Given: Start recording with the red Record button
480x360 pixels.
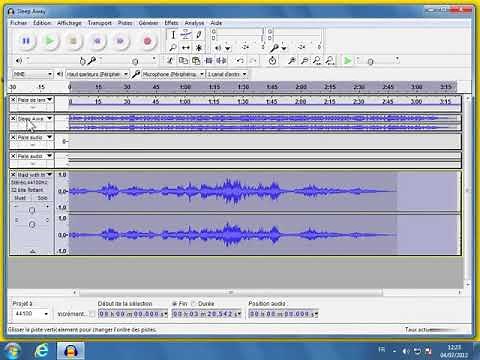Looking at the screenshot, I should tap(147, 41).
